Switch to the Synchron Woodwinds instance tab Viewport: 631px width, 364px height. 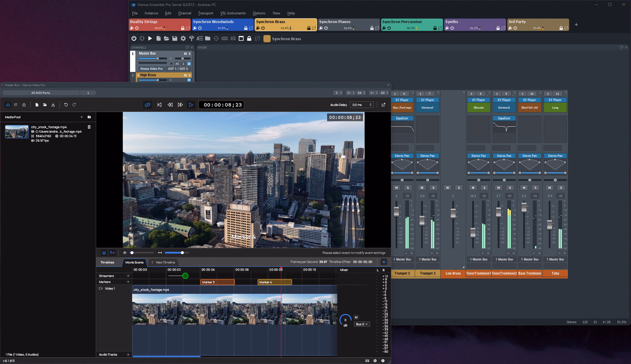[x=223, y=25]
